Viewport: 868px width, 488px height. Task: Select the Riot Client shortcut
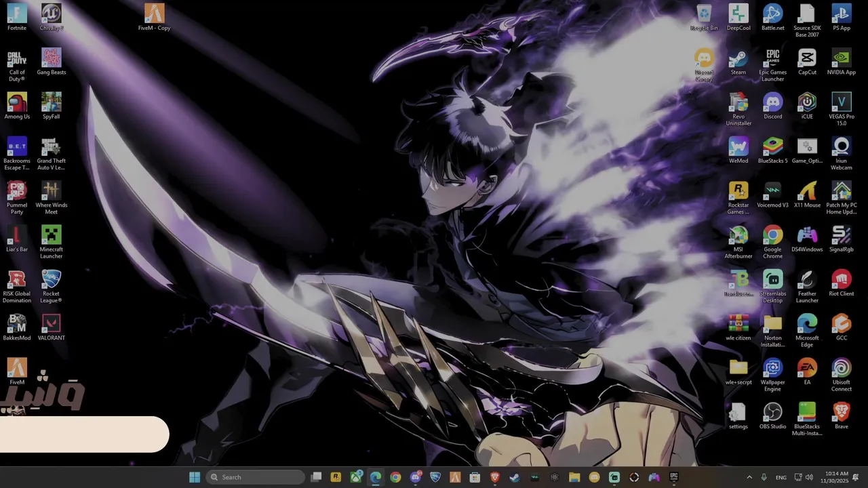click(842, 284)
